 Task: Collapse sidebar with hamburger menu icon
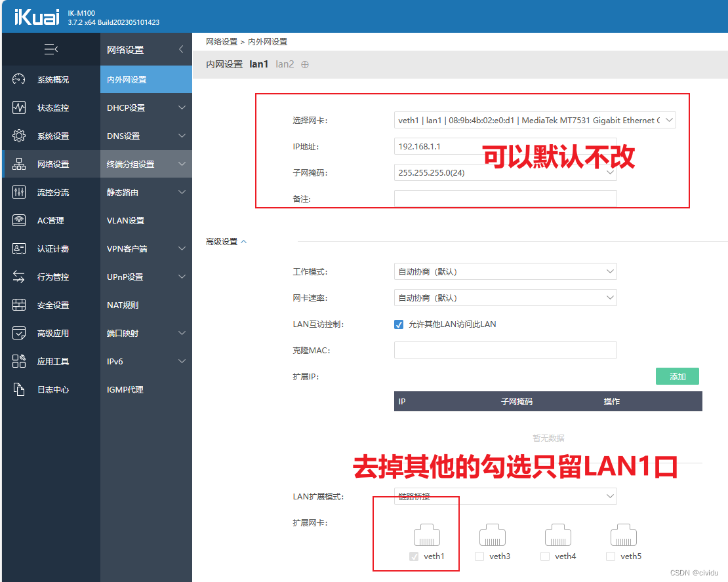pyautogui.click(x=51, y=48)
